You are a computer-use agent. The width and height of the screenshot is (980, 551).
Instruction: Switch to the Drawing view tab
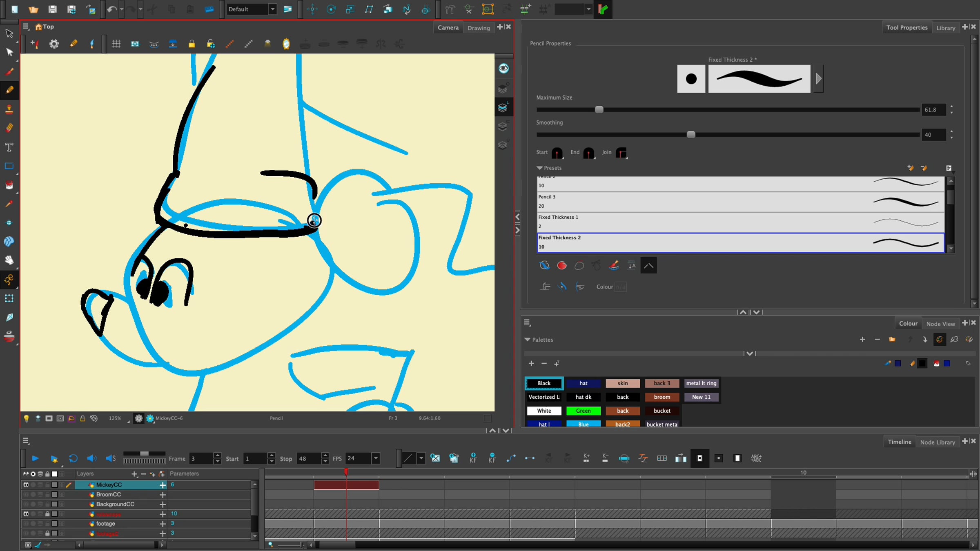click(x=479, y=28)
